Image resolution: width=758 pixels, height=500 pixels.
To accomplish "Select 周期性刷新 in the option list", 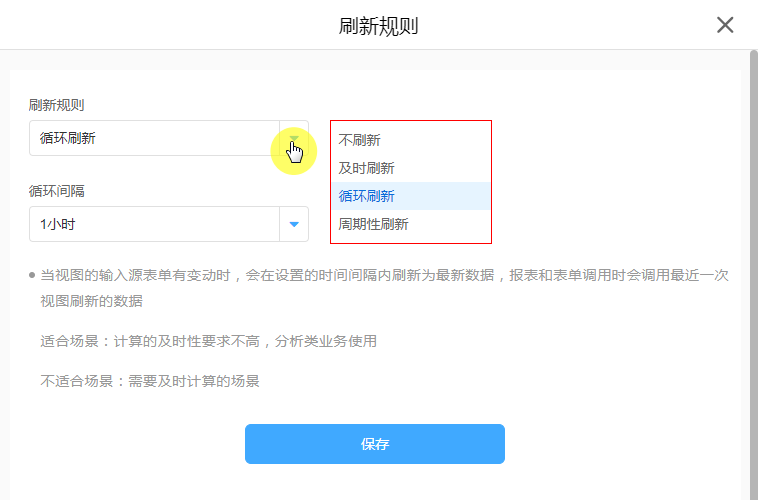I will click(374, 224).
